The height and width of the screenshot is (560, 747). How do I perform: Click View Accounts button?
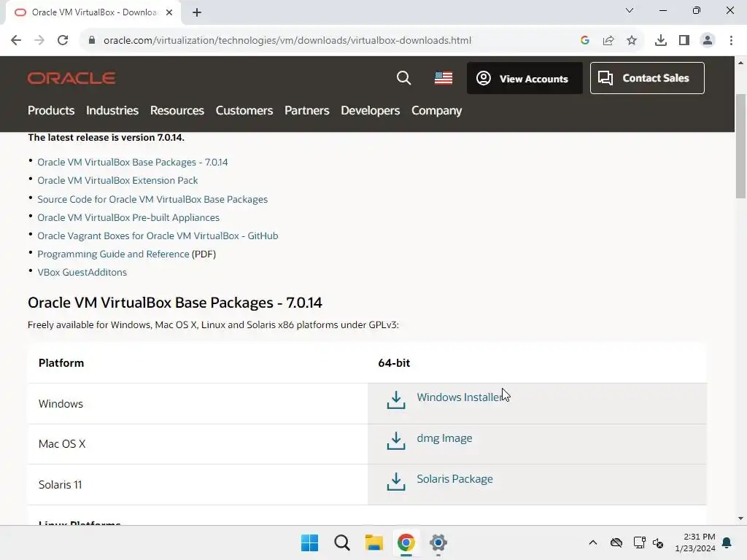coord(525,78)
